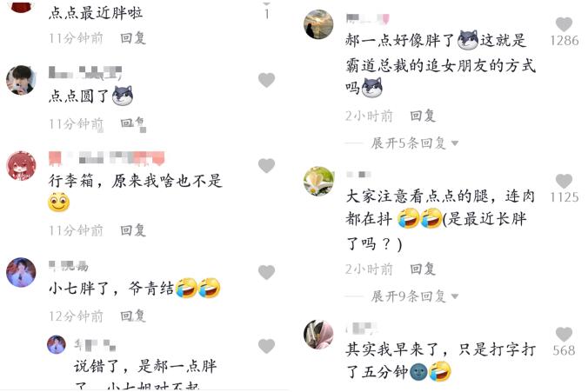Open avatar of '其实我早来了' commenter
Viewport: 588px width, 392px height.
click(318, 335)
